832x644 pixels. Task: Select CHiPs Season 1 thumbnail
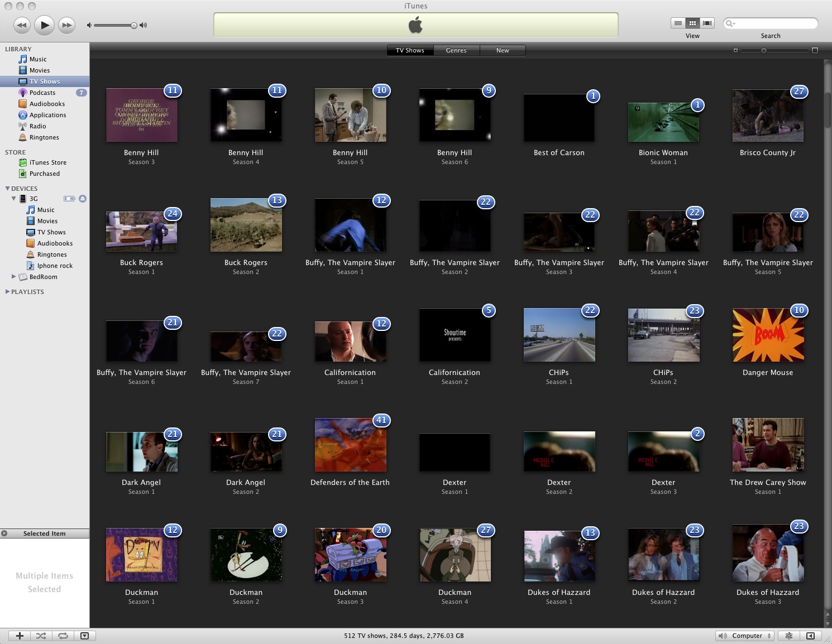(560, 335)
